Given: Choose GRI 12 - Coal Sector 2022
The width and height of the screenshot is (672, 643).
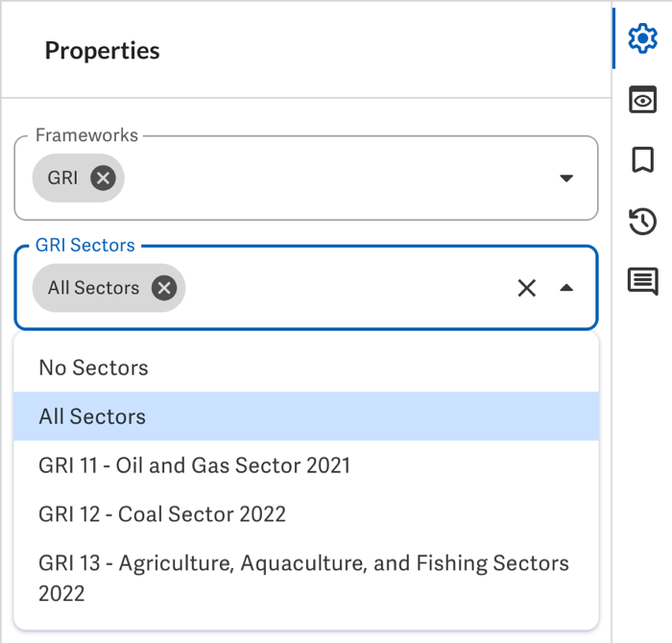Looking at the screenshot, I should 306,514.
